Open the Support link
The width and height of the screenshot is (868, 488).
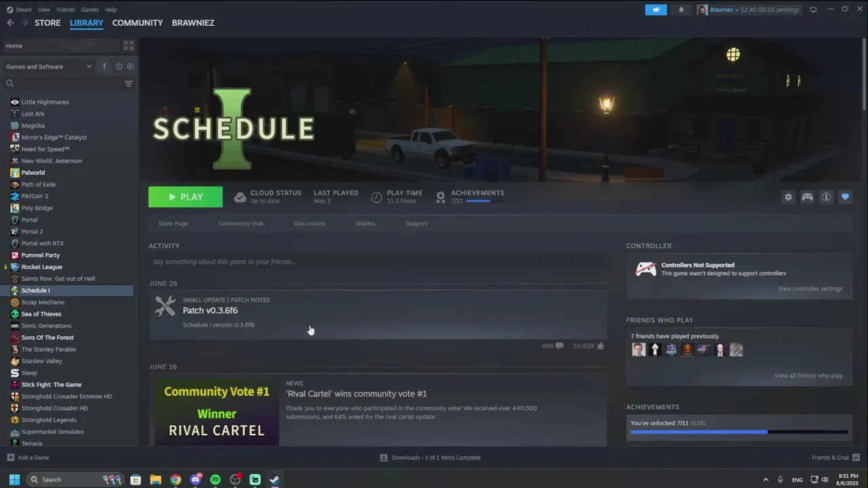[x=416, y=223]
